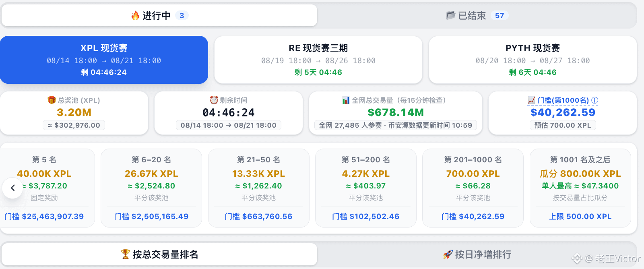Click 门槛 $102,502.46 threshold
This screenshot has width=644, height=269.
click(x=366, y=216)
